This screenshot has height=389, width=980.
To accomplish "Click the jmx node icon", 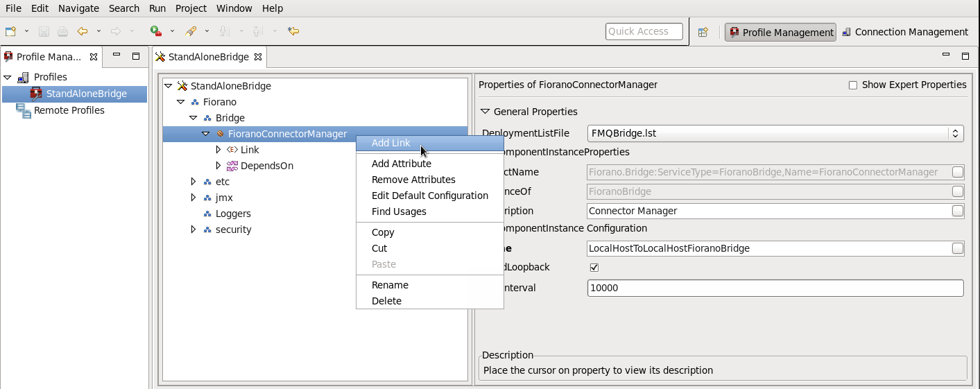I will click(207, 198).
